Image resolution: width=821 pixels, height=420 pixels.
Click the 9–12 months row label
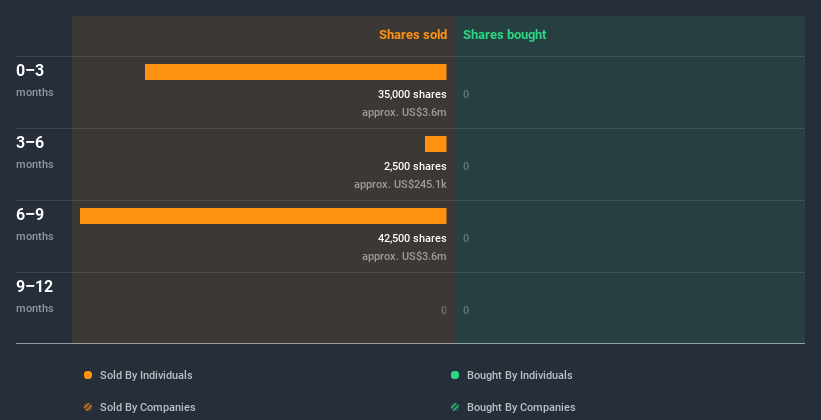click(35, 296)
